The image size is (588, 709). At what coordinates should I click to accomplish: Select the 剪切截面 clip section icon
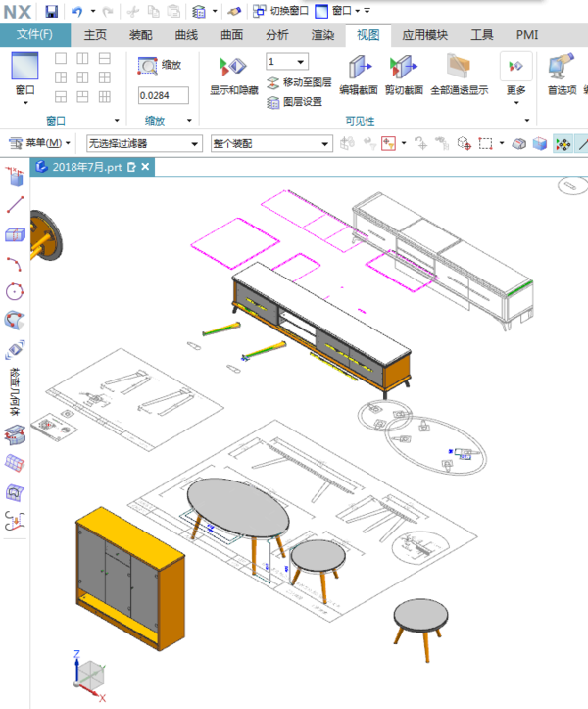pyautogui.click(x=404, y=76)
